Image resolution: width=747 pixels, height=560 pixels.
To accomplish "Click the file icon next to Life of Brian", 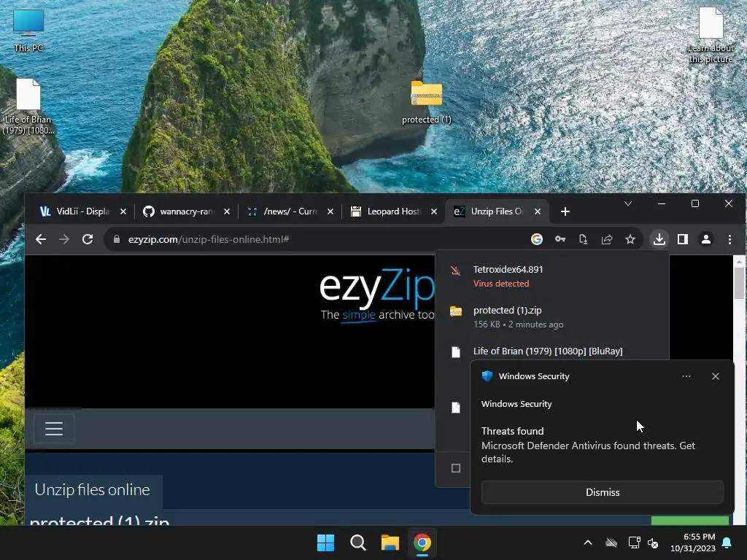I will click(x=456, y=352).
